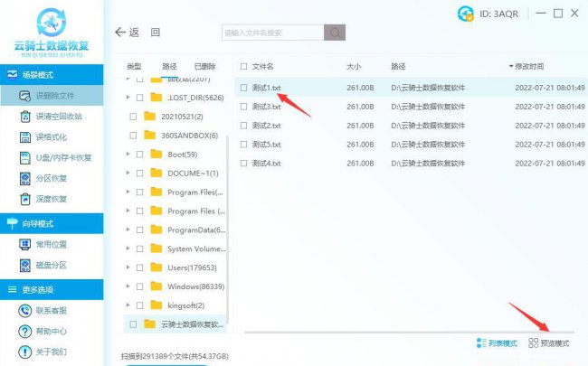
Task: Click the back arrow icon
Action: 120,33
